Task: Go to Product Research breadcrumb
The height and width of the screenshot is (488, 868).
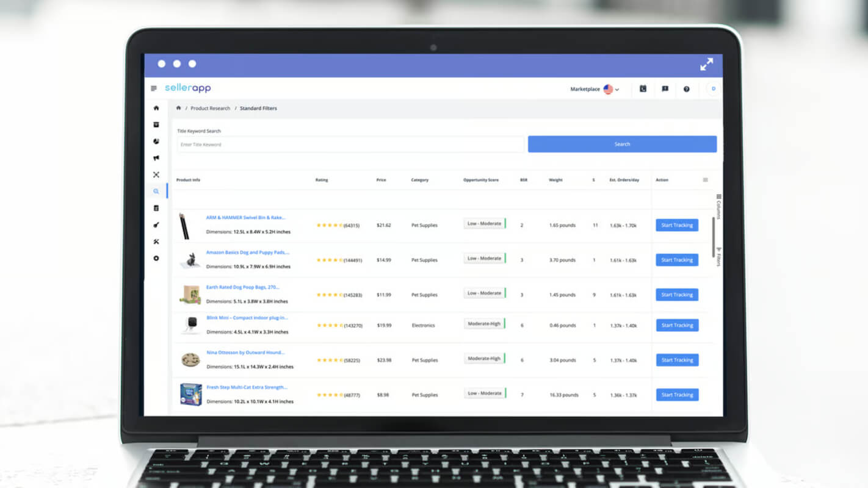Action: (211, 108)
